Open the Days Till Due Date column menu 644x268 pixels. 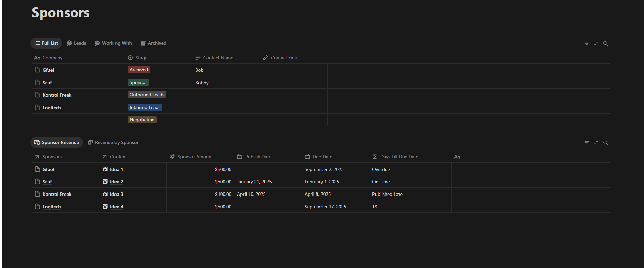399,157
